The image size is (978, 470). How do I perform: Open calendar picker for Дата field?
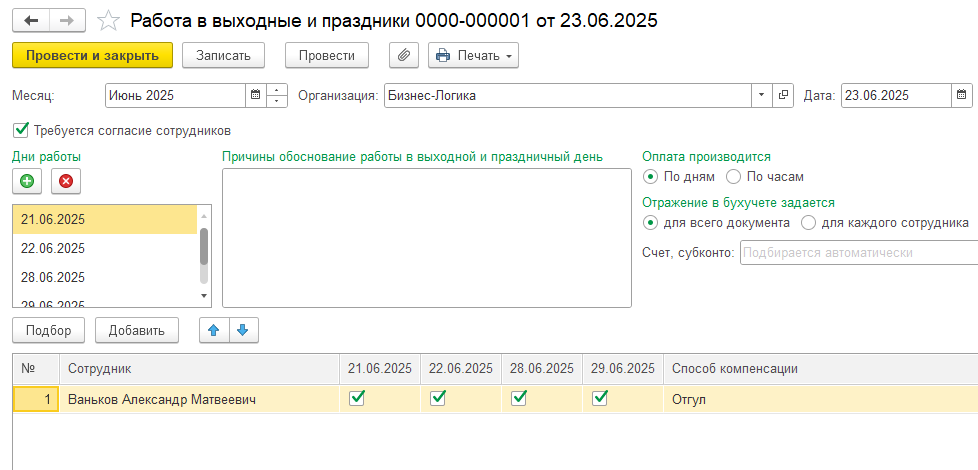click(961, 95)
